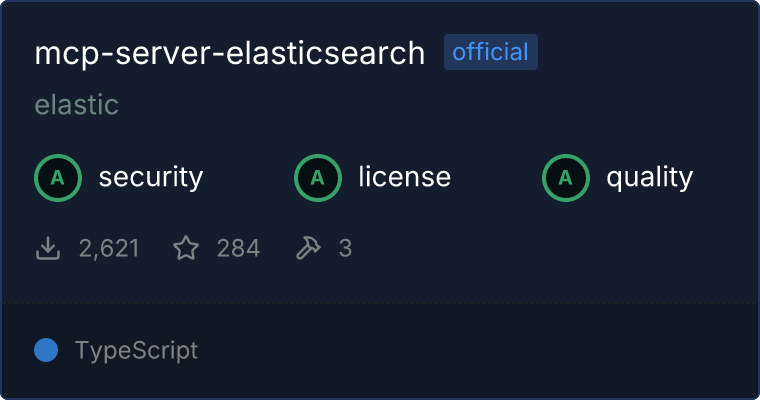
Task: Select the license label text
Action: (x=405, y=176)
